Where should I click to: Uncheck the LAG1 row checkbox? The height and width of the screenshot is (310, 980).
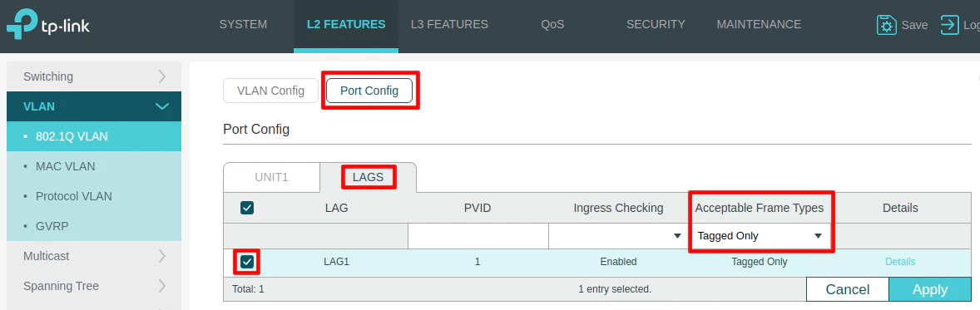[247, 262]
